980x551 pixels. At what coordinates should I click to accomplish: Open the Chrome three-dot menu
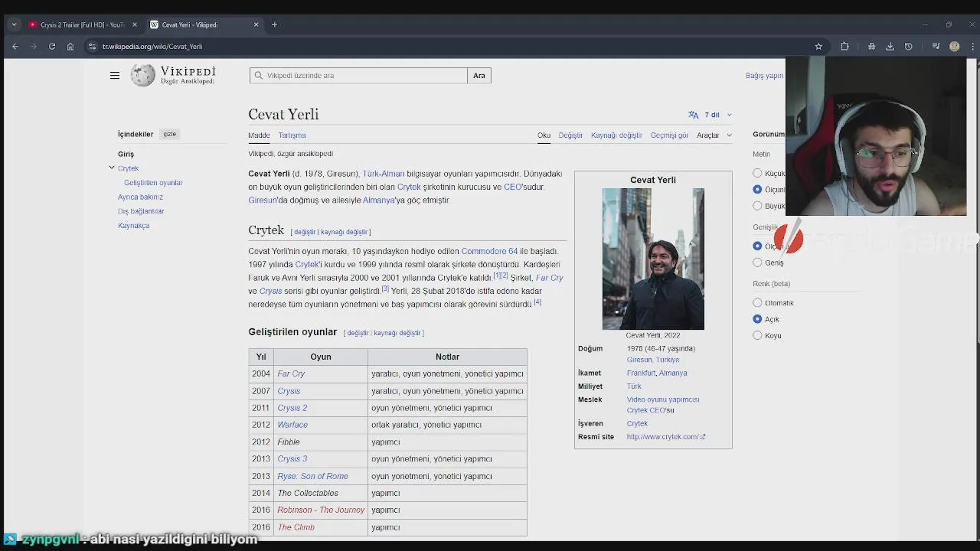pyautogui.click(x=972, y=47)
